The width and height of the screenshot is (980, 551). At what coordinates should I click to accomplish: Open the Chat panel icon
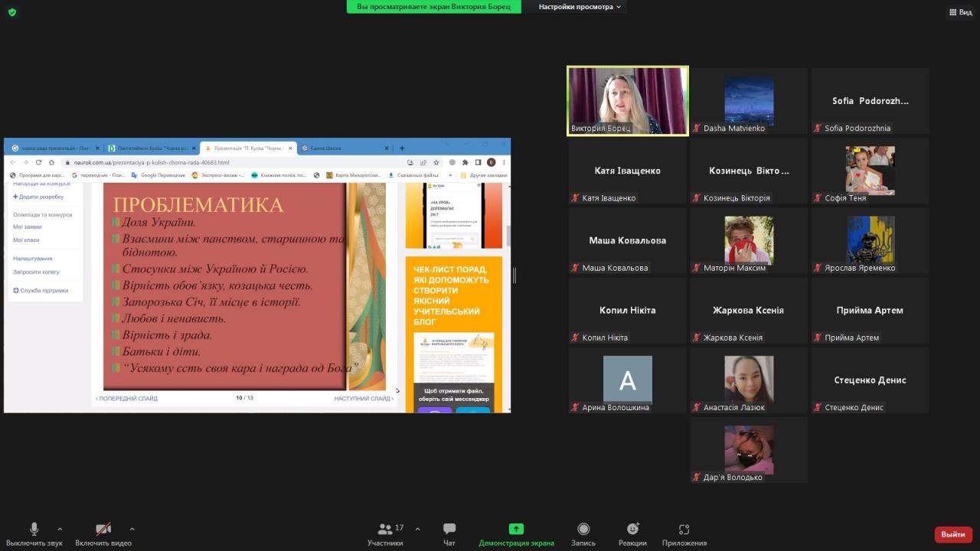coord(449,529)
